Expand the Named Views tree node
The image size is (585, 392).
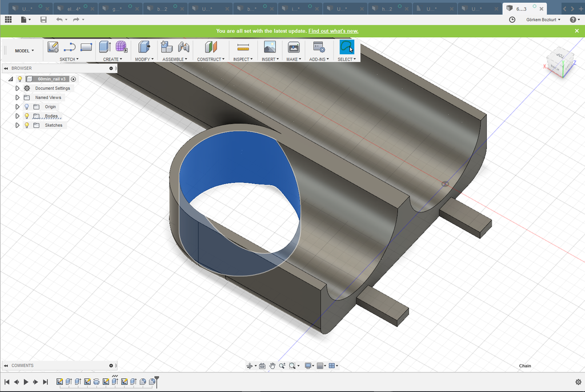click(x=18, y=98)
